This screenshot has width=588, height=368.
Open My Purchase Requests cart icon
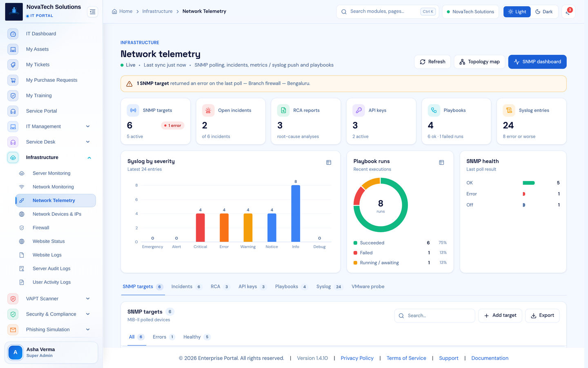13,80
